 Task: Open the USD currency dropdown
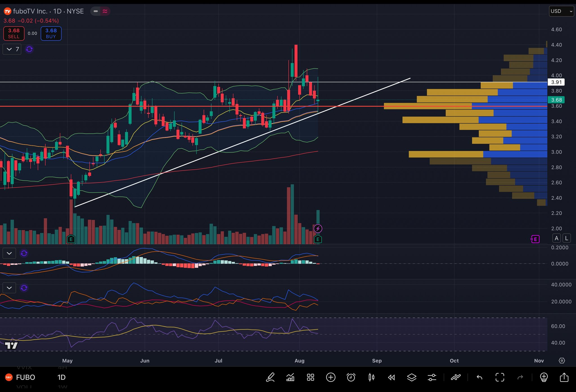[x=561, y=11]
